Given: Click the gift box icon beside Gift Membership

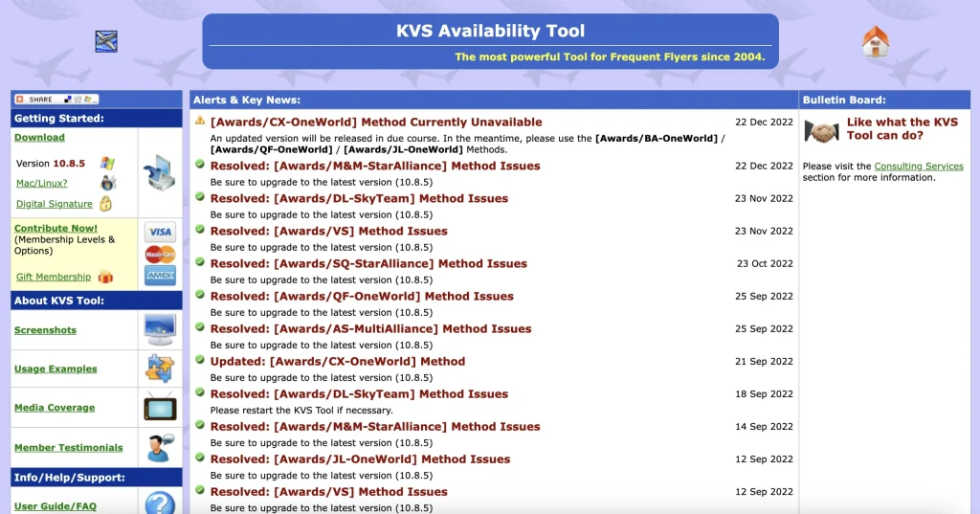Looking at the screenshot, I should point(105,277).
